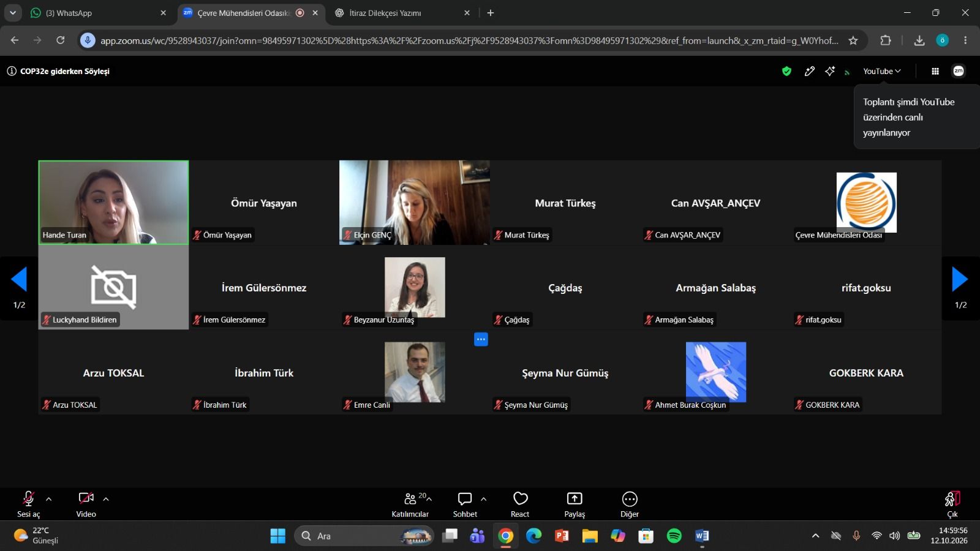Viewport: 980px width, 551px height.
Task: Open the browser extensions puzzle icon
Action: click(886, 40)
